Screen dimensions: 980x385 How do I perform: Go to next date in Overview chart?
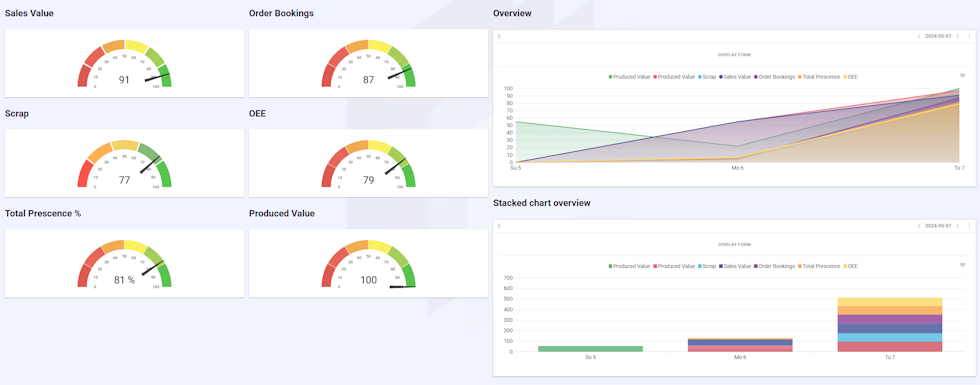(958, 36)
